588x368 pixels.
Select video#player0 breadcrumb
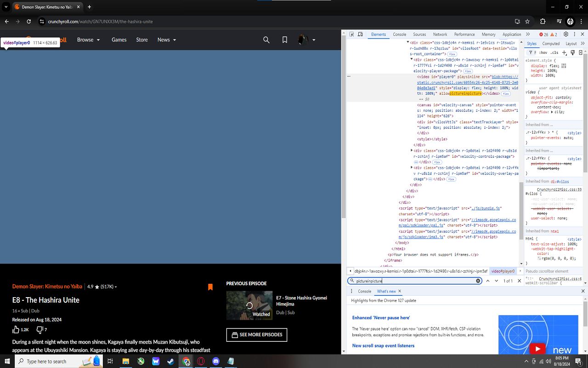pos(503,271)
